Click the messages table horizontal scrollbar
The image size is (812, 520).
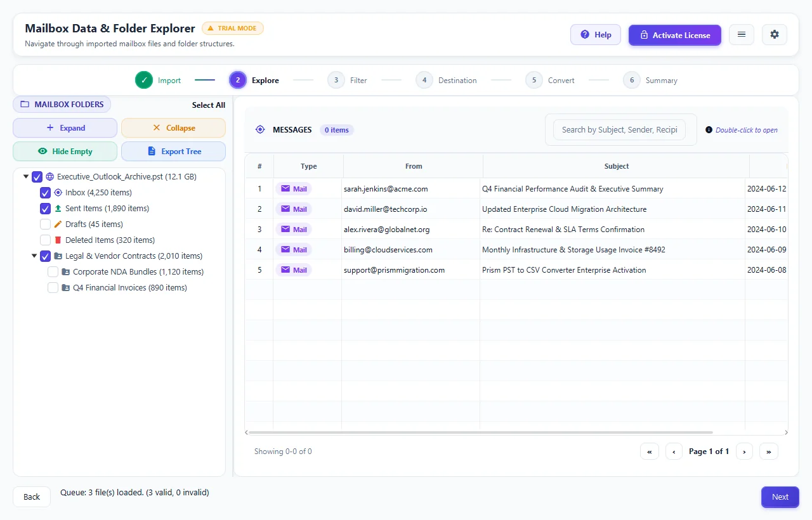481,432
